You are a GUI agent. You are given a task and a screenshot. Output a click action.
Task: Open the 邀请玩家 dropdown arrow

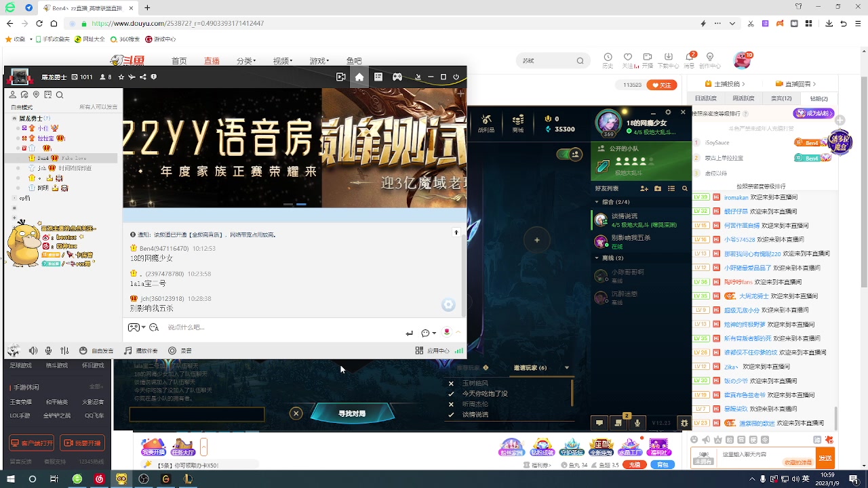tap(567, 367)
